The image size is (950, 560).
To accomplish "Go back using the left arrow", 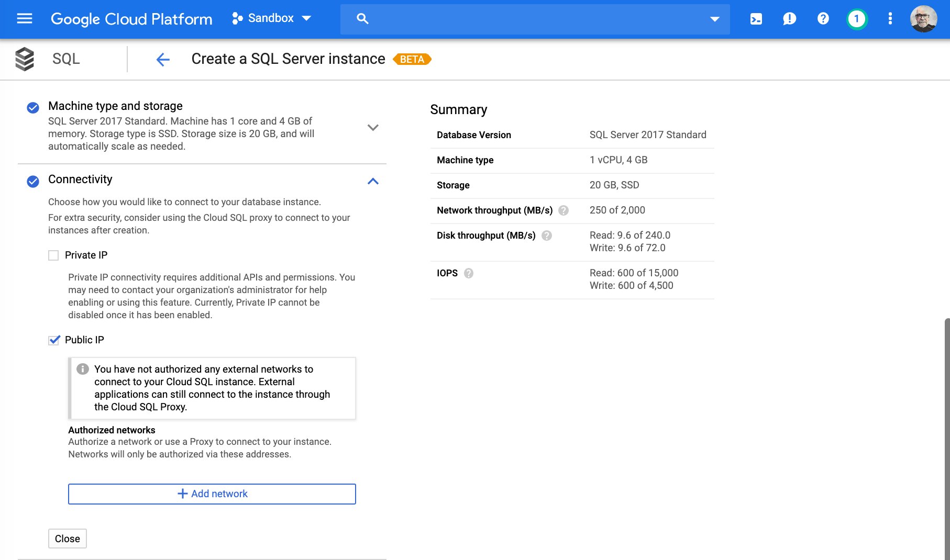I will pyautogui.click(x=163, y=60).
